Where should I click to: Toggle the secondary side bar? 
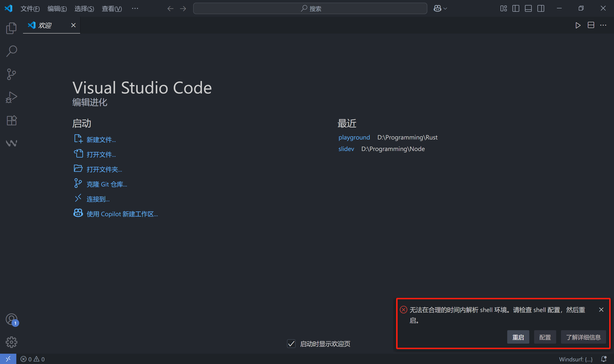click(541, 9)
